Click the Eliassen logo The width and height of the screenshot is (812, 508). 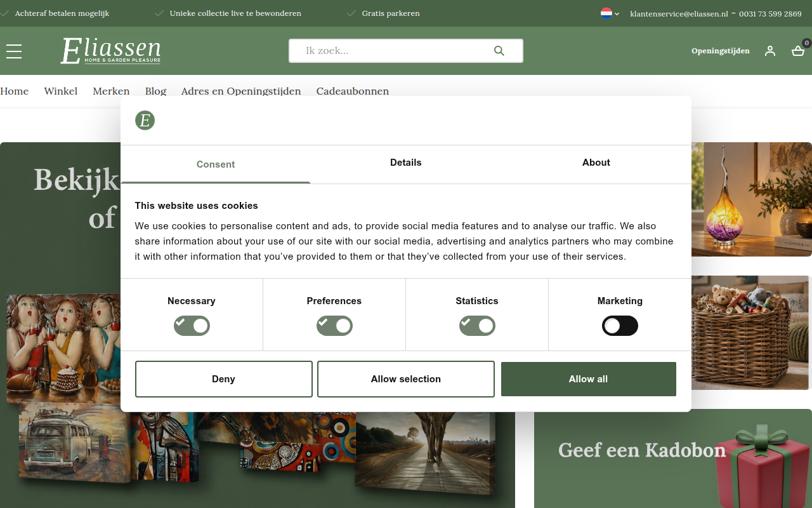[110, 51]
